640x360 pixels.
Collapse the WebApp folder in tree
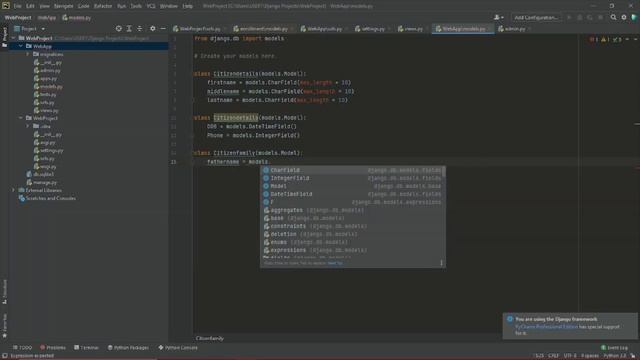tap(20, 47)
